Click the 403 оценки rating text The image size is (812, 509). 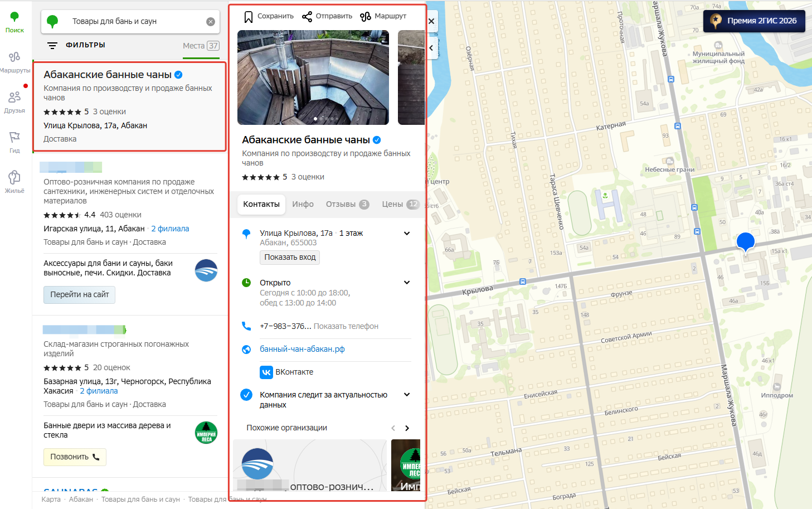[120, 215]
